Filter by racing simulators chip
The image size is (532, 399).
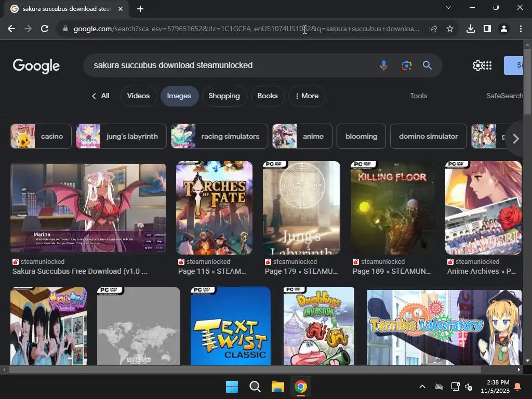(x=219, y=136)
